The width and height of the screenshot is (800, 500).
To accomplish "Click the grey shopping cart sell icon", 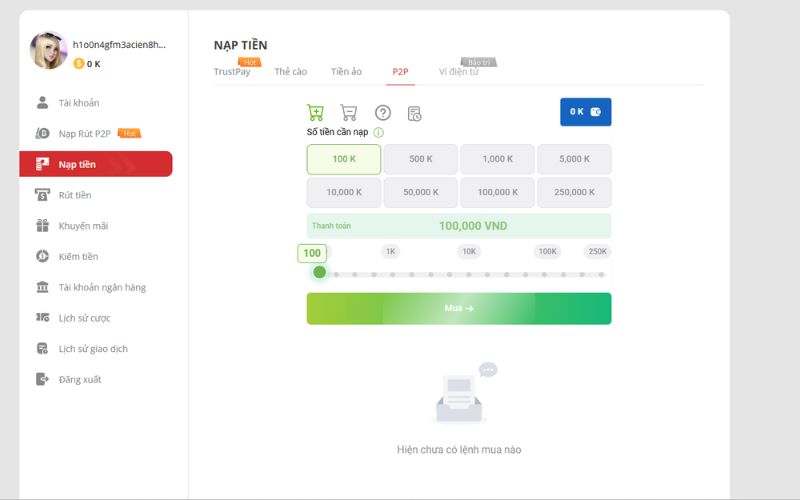I will tap(348, 112).
